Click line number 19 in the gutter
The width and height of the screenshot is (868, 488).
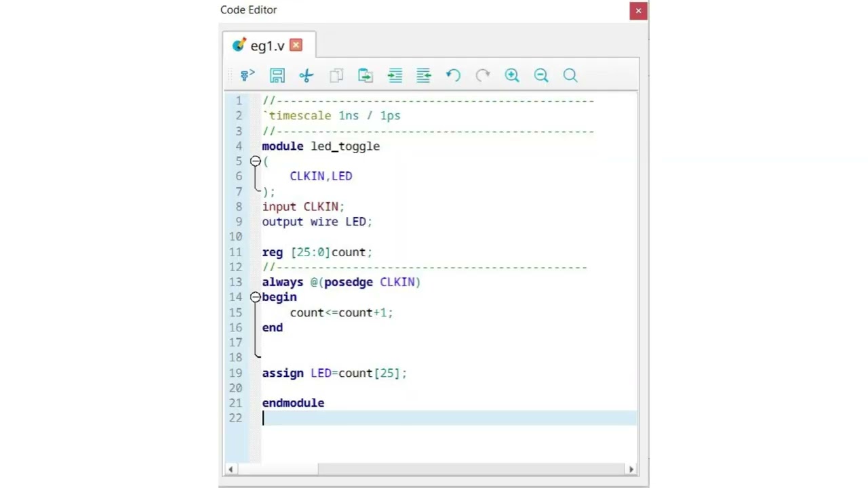tap(235, 373)
